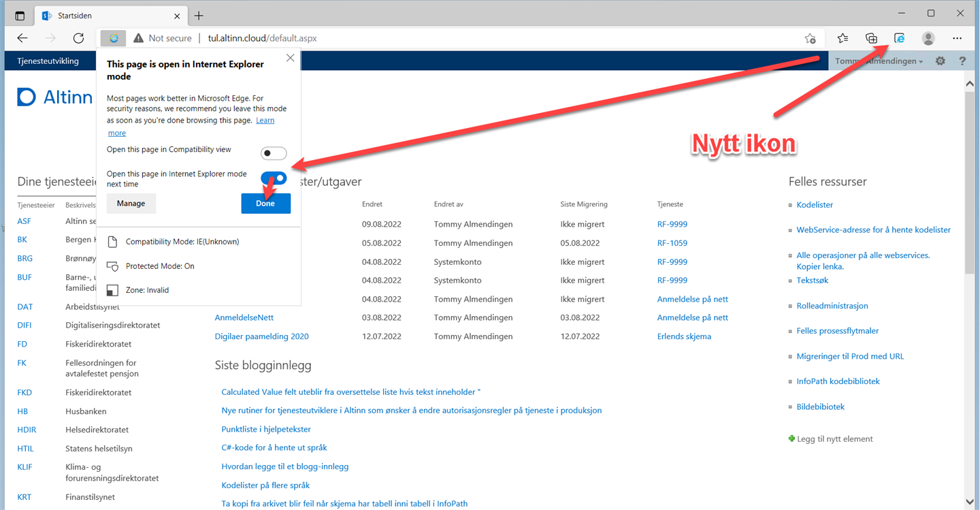Click the Siste Migrering column header
Viewport: 980px width, 510px height.
(x=584, y=204)
